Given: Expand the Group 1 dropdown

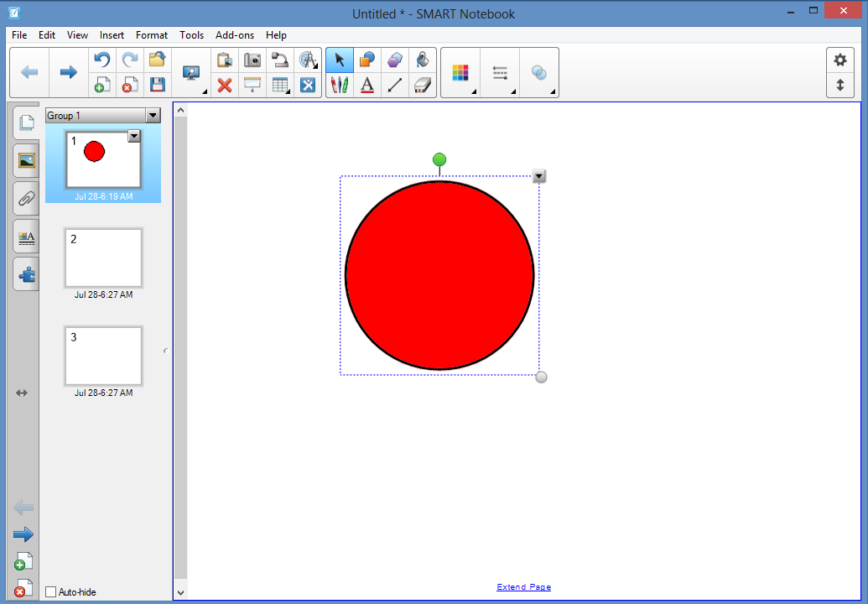Looking at the screenshot, I should coord(153,115).
